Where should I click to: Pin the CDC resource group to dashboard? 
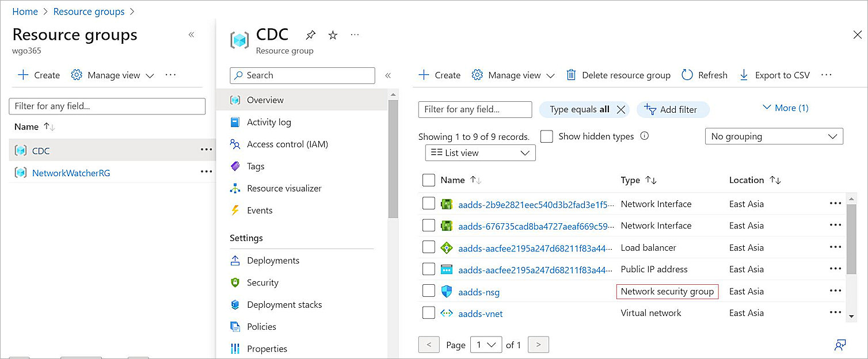coord(310,35)
